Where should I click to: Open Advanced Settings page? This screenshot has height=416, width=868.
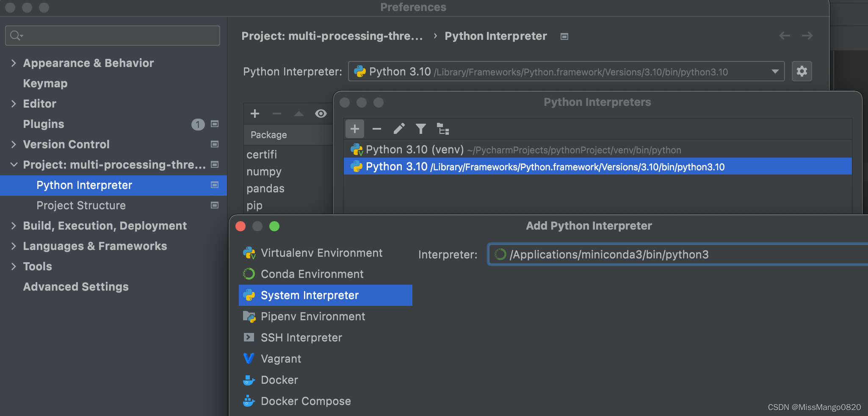(76, 287)
